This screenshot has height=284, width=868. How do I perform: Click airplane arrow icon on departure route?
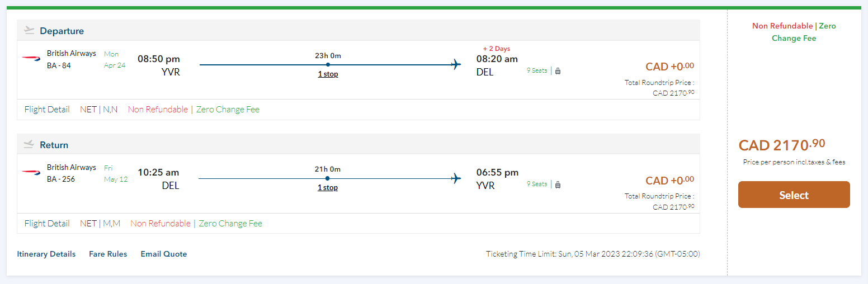pos(456,64)
